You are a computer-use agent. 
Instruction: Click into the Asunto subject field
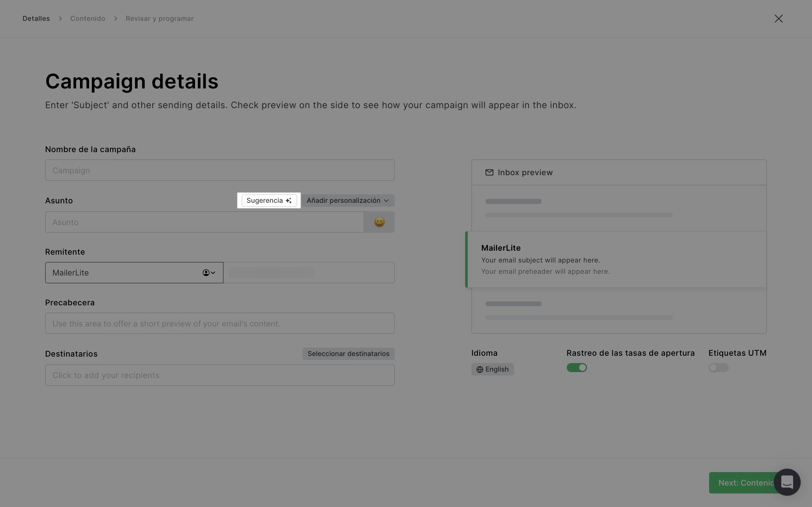[204, 222]
